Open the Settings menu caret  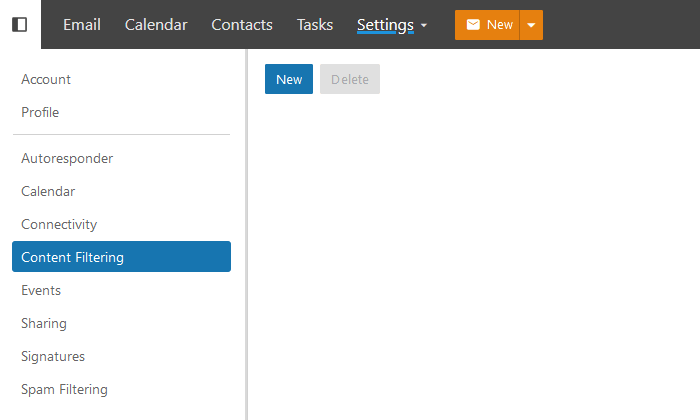(x=424, y=25)
